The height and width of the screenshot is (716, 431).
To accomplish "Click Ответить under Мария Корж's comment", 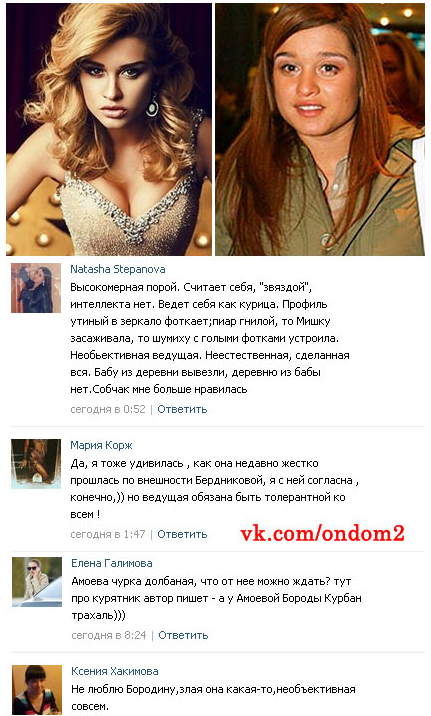I will tap(182, 534).
